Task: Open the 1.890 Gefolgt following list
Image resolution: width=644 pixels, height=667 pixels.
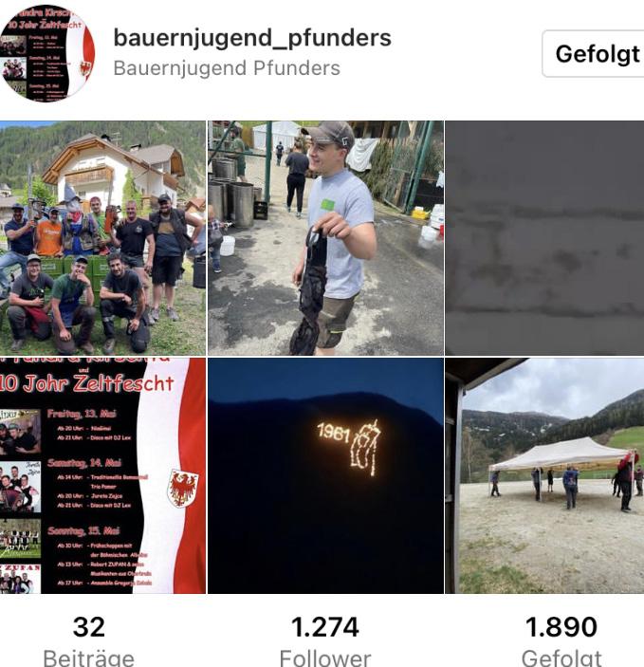Action: click(x=561, y=641)
